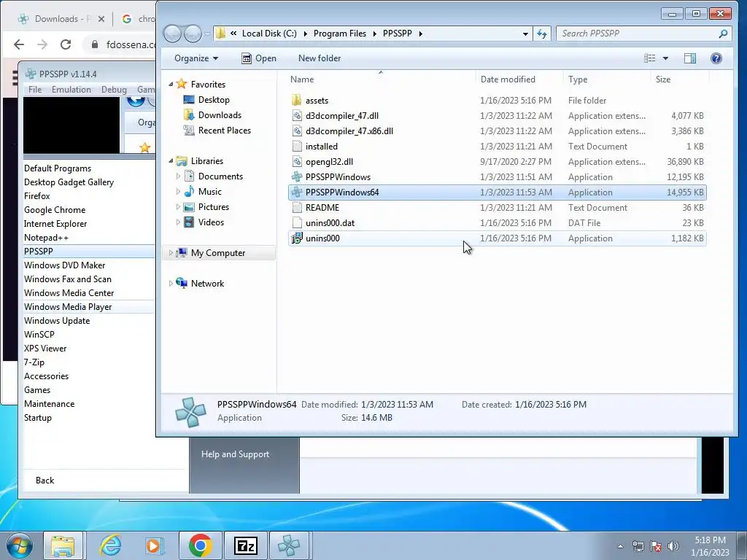Image resolution: width=747 pixels, height=560 pixels.
Task: Select the assets folder icon
Action: (x=297, y=100)
